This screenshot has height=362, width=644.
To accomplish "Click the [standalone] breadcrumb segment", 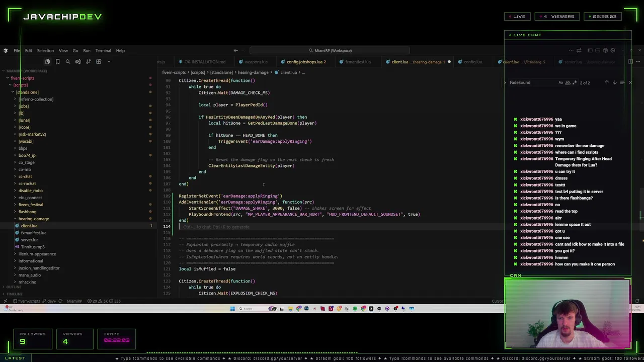I will pos(221,72).
